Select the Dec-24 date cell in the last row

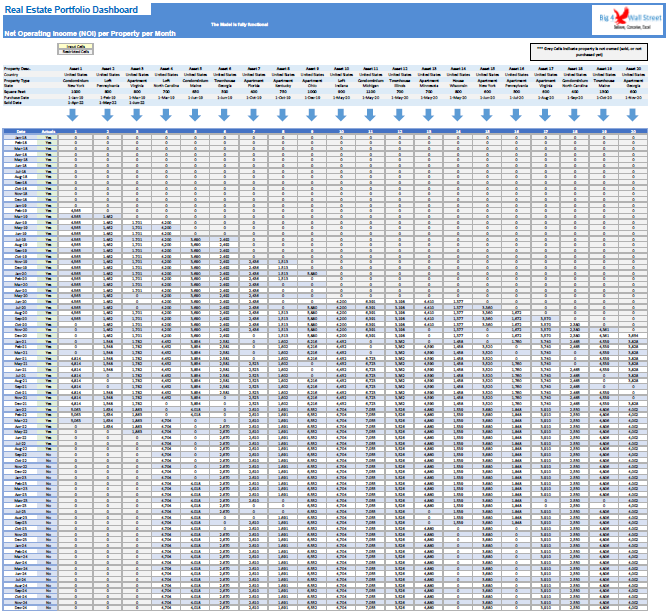coord(20,608)
